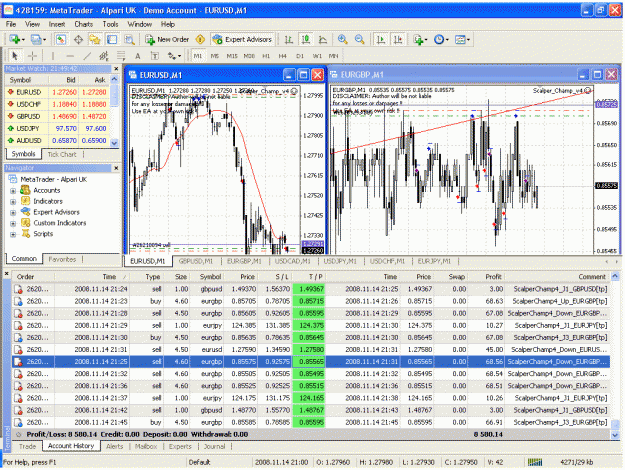
Task: Click the Market Watch scrollbar down arrow
Action: (115, 143)
